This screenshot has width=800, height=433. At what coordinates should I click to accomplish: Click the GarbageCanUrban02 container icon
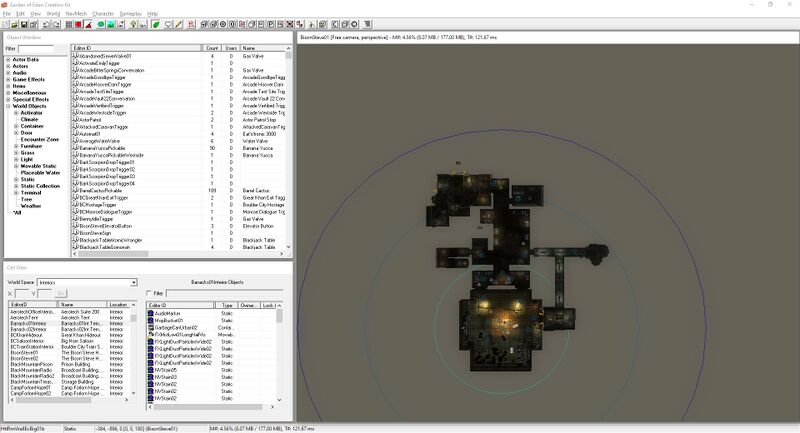pyautogui.click(x=151, y=327)
